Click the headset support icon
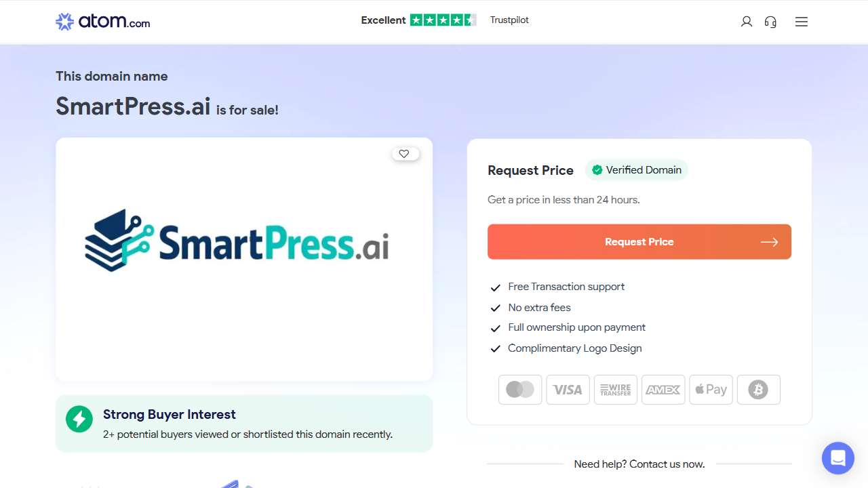Image resolution: width=868 pixels, height=488 pixels. coord(770,22)
